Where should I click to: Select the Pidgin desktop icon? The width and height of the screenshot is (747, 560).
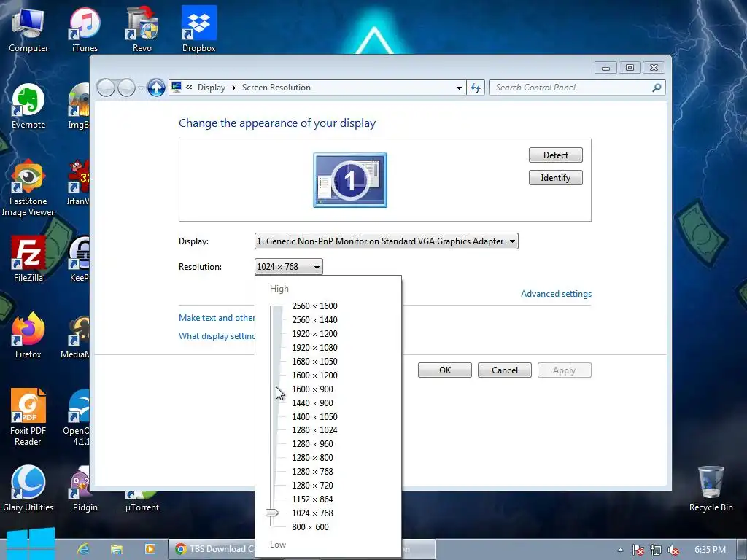(85, 489)
